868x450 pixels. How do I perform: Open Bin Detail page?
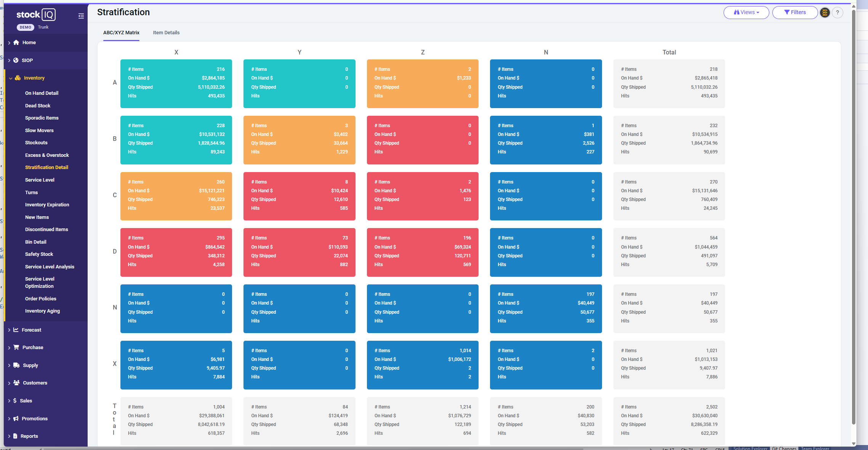(x=35, y=242)
